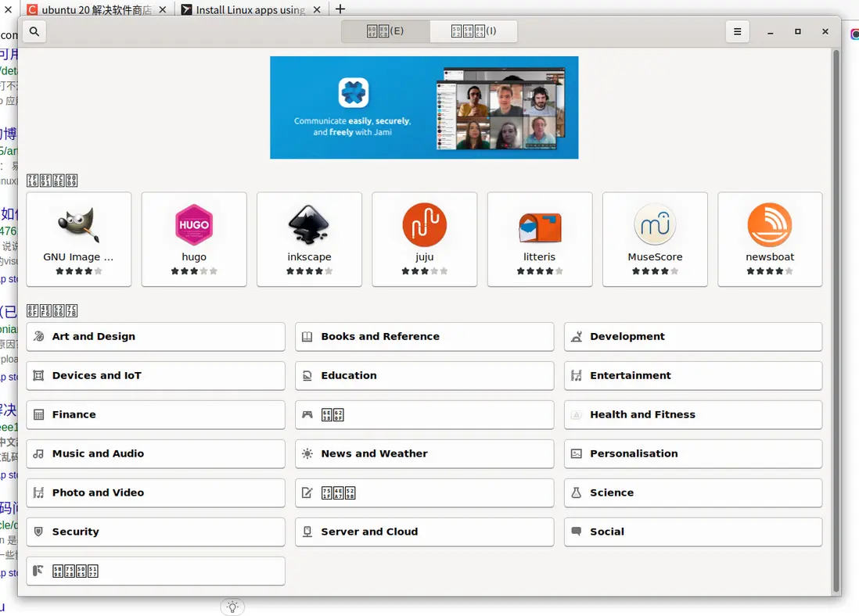Screen dimensions: 859x616
Task: Open the Music and Audio category
Action: pos(156,454)
